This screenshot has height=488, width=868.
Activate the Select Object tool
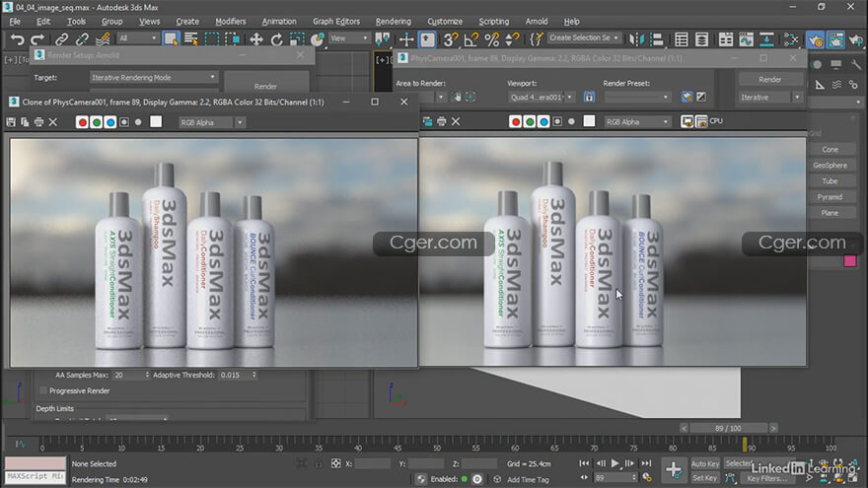coord(171,38)
